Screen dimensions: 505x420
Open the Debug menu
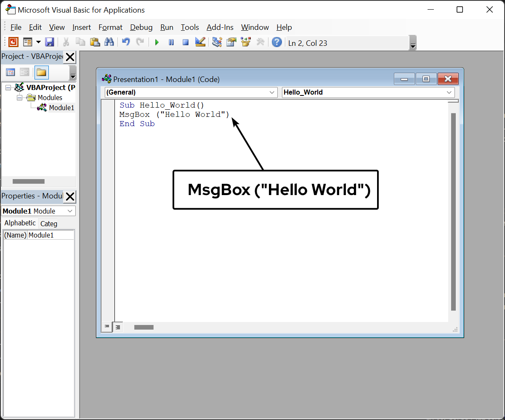point(141,27)
